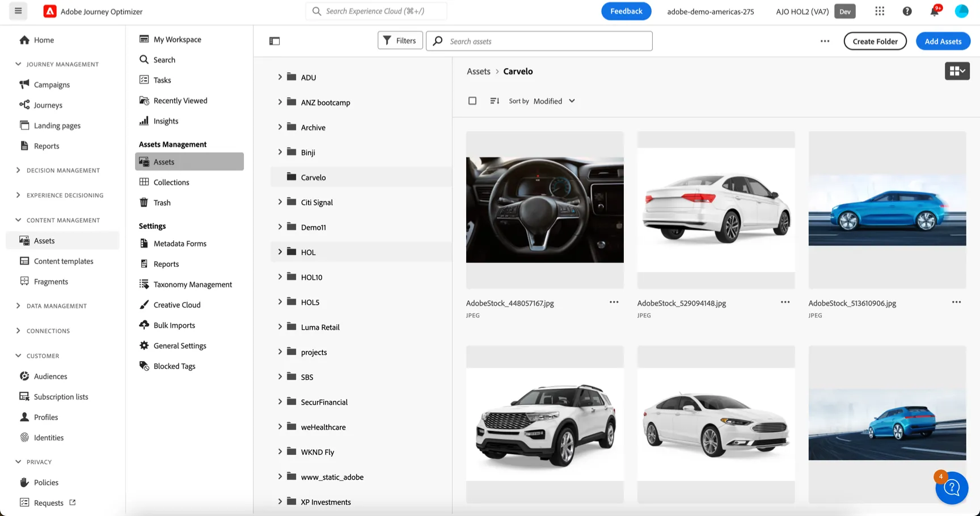Open more actions for AdobeStock_448057167.jpg
This screenshot has width=980, height=516.
pyautogui.click(x=614, y=302)
